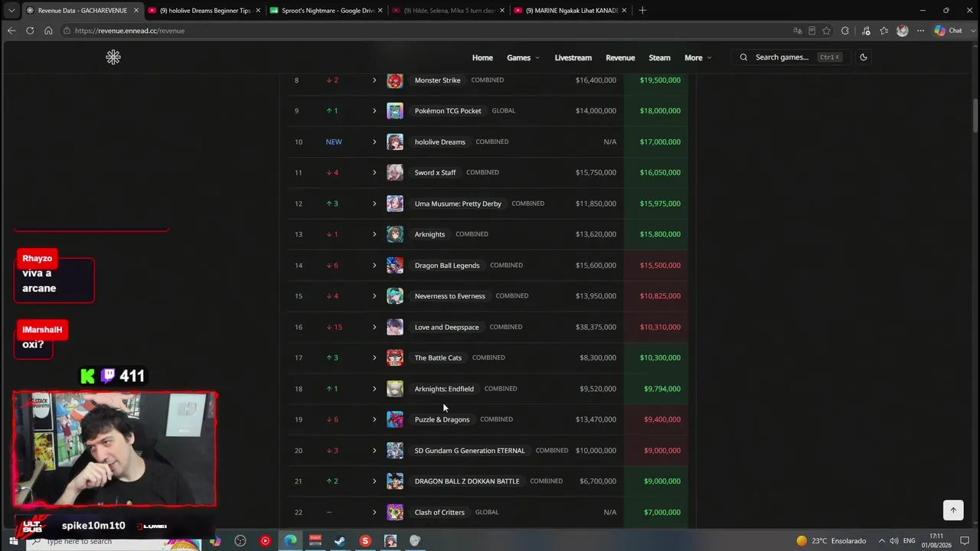Click the back-to-top arrow button
The height and width of the screenshot is (551, 980).
point(953,510)
